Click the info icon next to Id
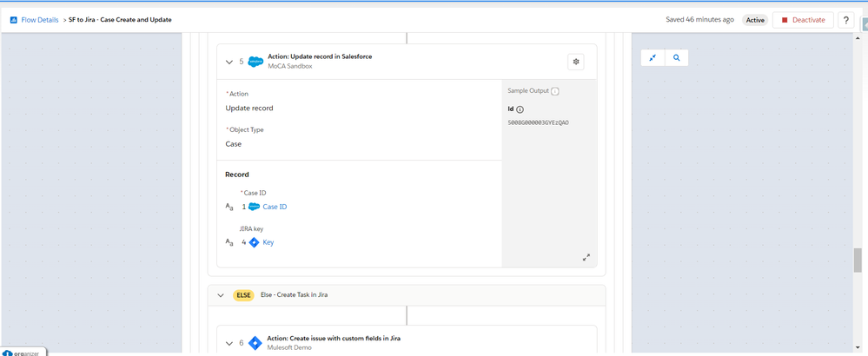 520,109
